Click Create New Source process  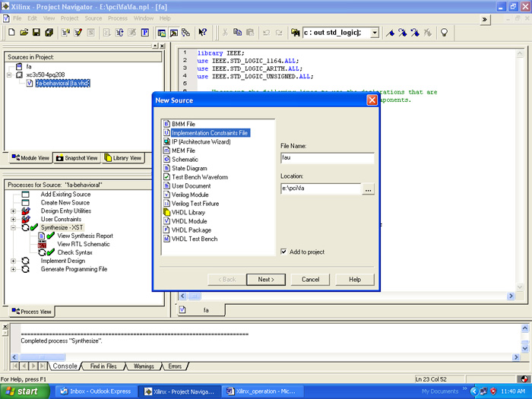[65, 203]
